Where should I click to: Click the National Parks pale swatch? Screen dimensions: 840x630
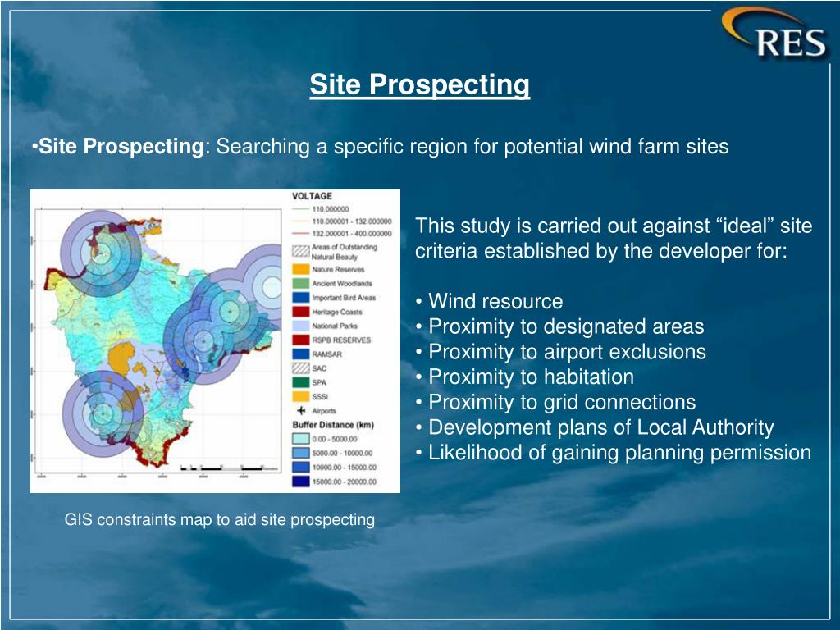point(301,326)
